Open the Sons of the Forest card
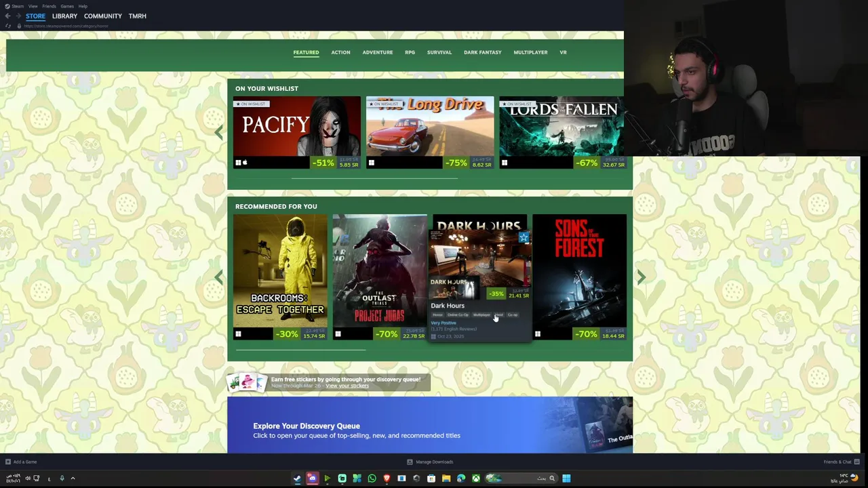The image size is (868, 488). [x=580, y=277]
